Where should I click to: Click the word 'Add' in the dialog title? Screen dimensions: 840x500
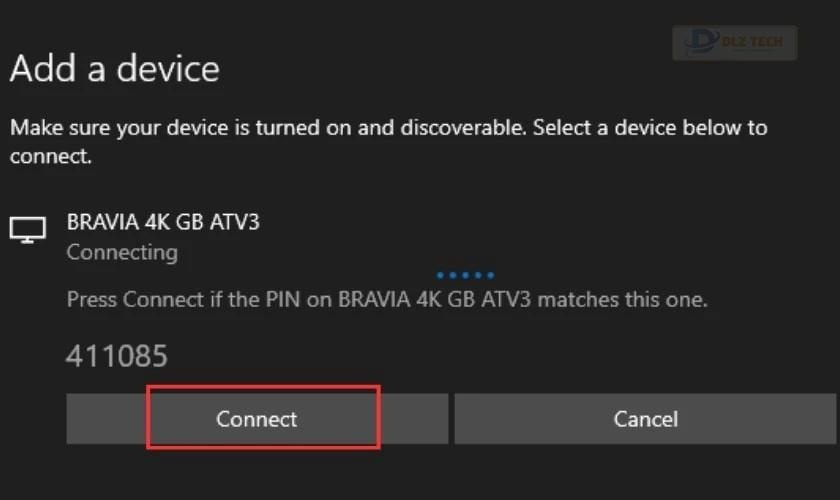43,69
